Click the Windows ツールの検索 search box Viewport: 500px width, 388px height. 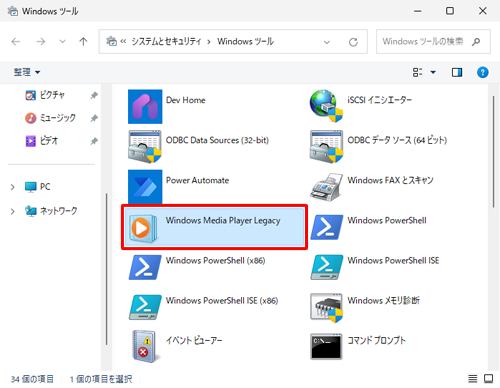pyautogui.click(x=433, y=42)
